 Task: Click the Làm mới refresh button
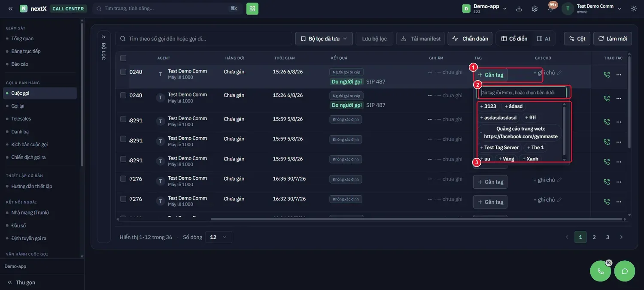612,39
